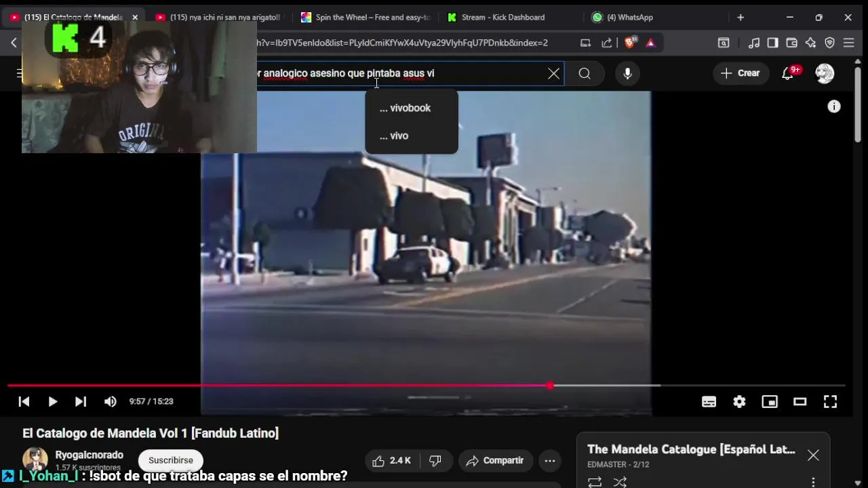Enter fullscreen mode

coord(830,401)
